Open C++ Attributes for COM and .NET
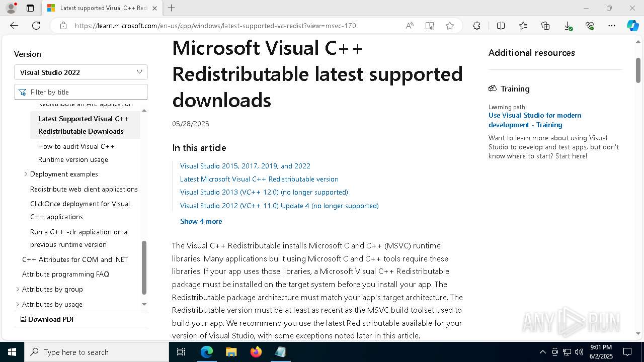This screenshot has height=362, width=644. coord(75,259)
